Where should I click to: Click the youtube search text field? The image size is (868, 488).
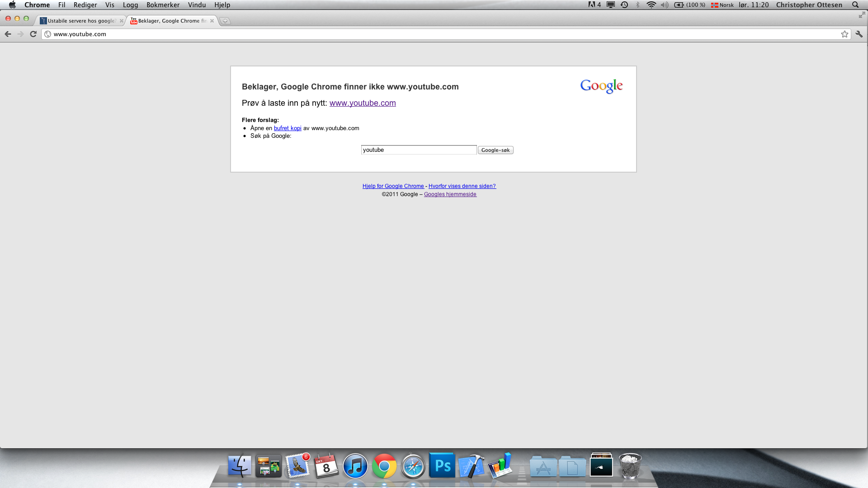click(x=419, y=150)
